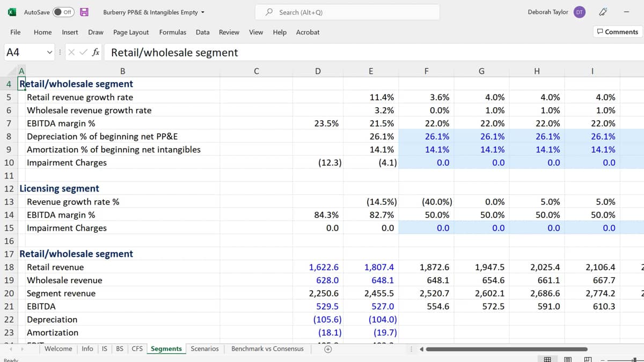Switch to the Info sheet tab
Screen dimensions: 644x362
coord(87,349)
